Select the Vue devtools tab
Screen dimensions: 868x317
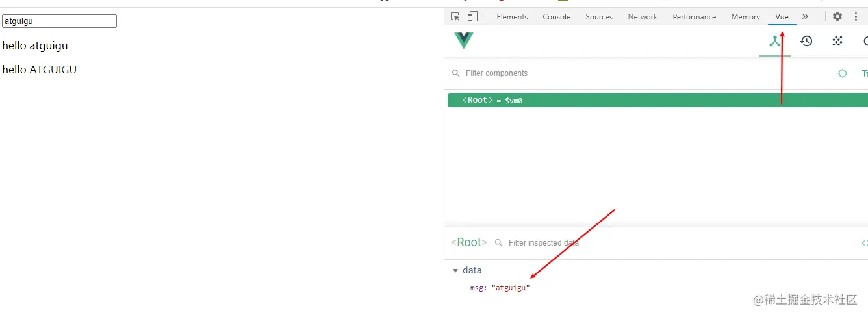782,17
